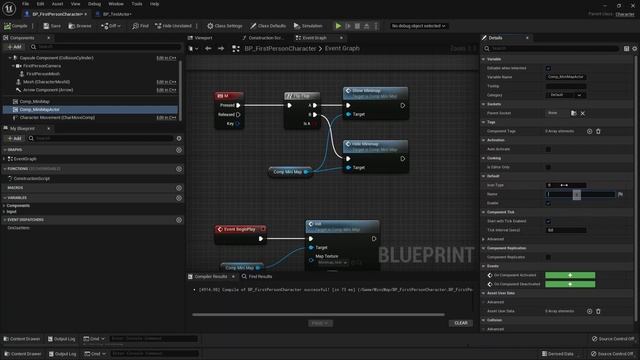The height and width of the screenshot is (360, 640).
Task: Click Add in the My Blueprint panel
Action: coord(14,139)
